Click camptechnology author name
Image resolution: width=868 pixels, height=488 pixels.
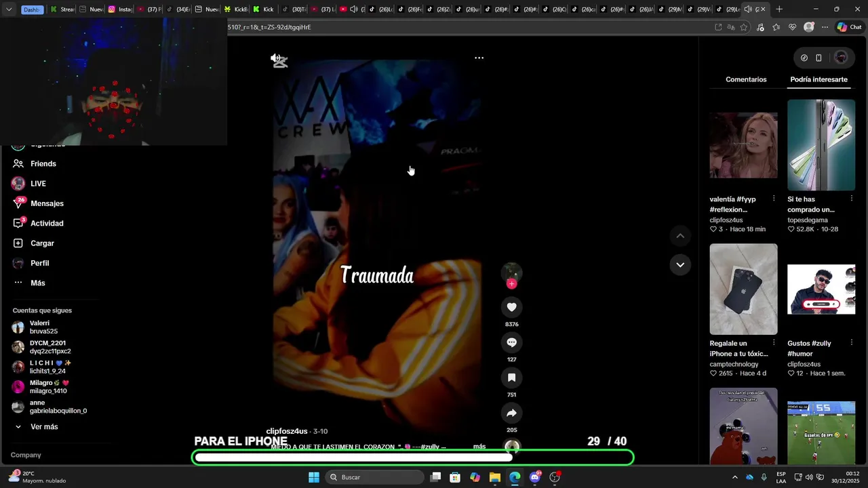pyautogui.click(x=734, y=364)
